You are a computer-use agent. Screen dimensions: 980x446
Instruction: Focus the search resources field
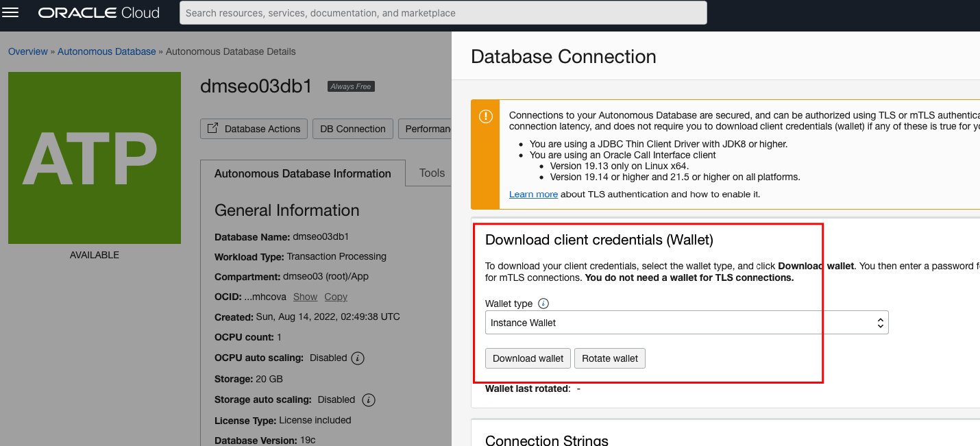[x=443, y=12]
